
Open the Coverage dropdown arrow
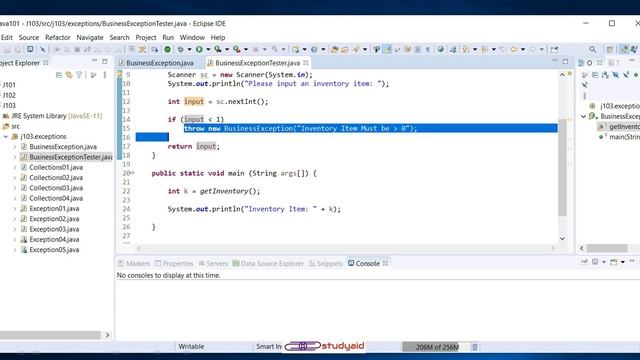227,49
